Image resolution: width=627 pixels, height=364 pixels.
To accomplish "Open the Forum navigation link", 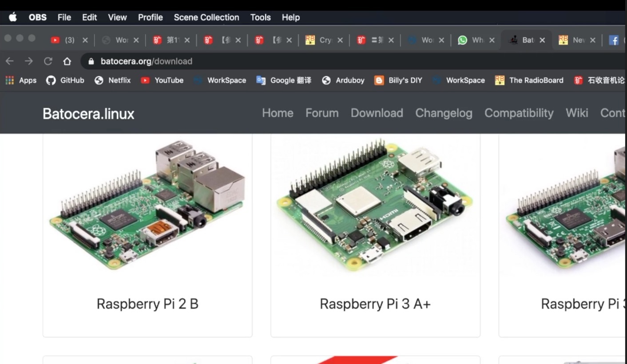I will [x=322, y=113].
